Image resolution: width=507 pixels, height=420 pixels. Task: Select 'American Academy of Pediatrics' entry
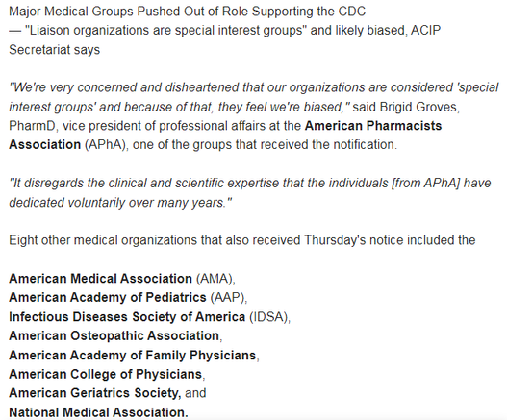(x=108, y=298)
